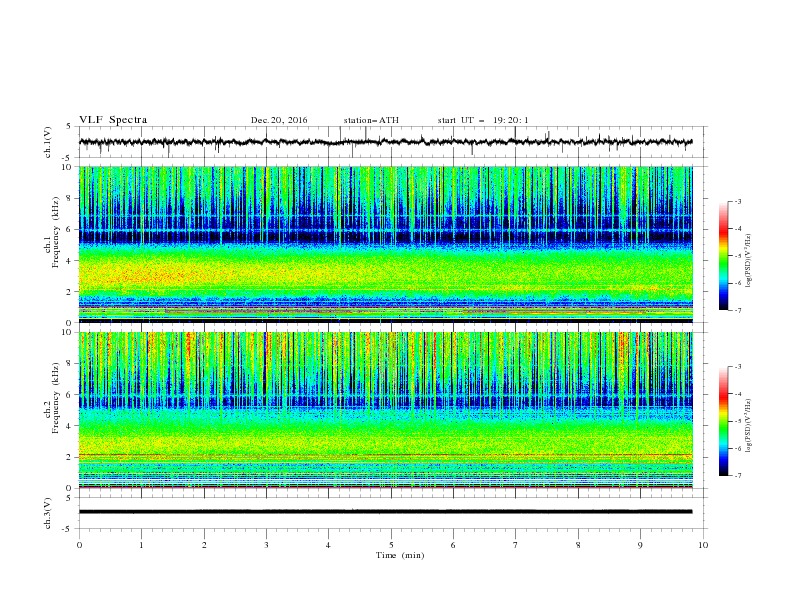
Task: Click the ch.2 color bar '-7' label
Action: pyautogui.click(x=738, y=475)
